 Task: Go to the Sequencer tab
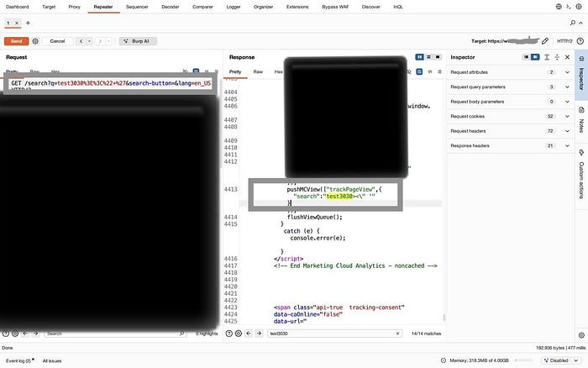pyautogui.click(x=137, y=7)
